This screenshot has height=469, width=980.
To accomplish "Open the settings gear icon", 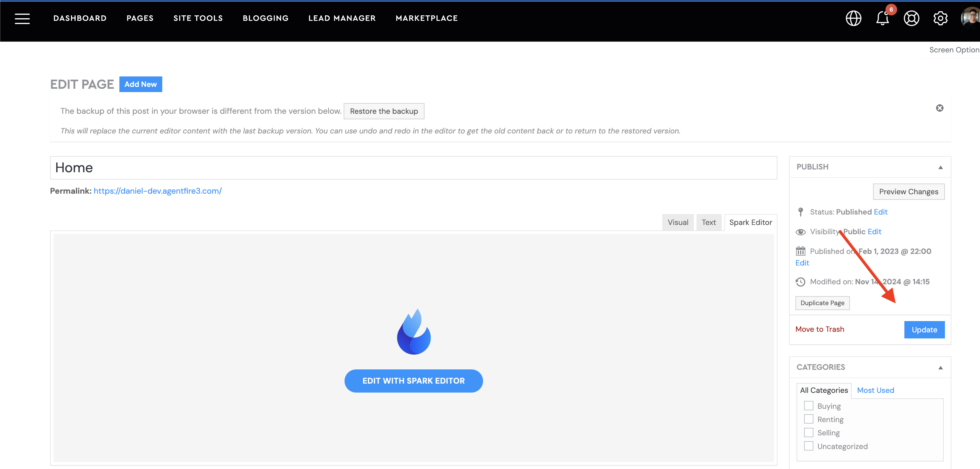I will point(940,18).
